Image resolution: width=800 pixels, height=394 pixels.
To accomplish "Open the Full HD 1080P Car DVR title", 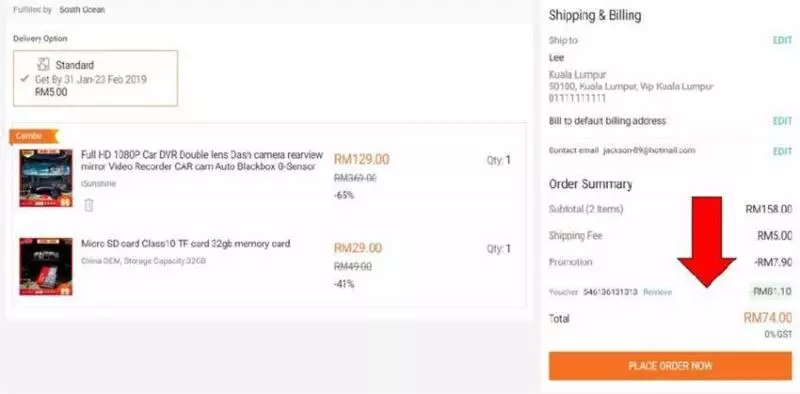I will click(x=202, y=161).
